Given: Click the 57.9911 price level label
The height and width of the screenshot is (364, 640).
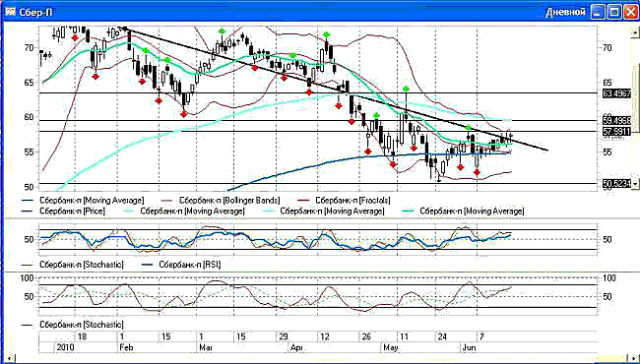Looking at the screenshot, I should tap(616, 131).
